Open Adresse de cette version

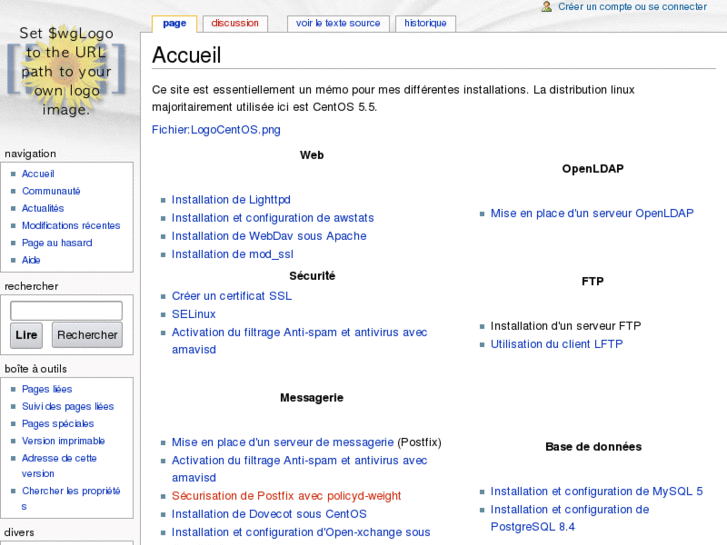click(59, 466)
